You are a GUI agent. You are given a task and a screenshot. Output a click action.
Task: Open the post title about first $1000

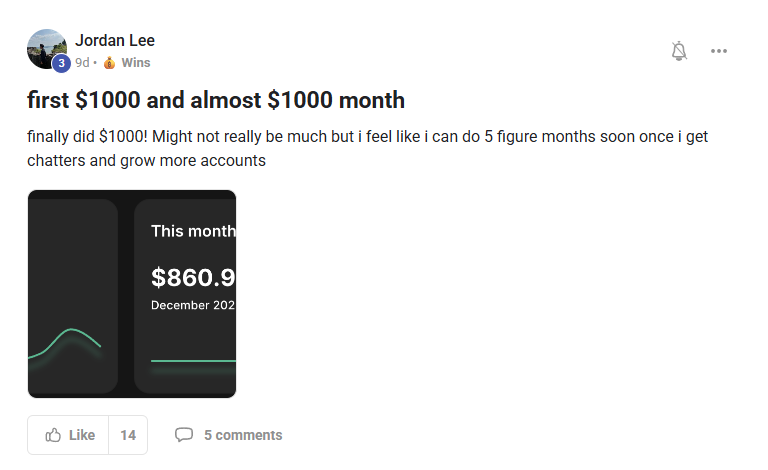pyautogui.click(x=216, y=100)
